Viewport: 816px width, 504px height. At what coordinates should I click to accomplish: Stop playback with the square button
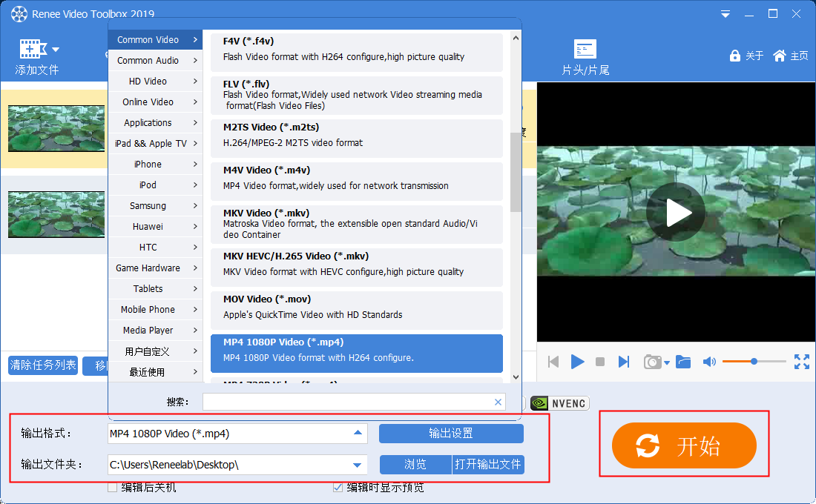pos(600,362)
